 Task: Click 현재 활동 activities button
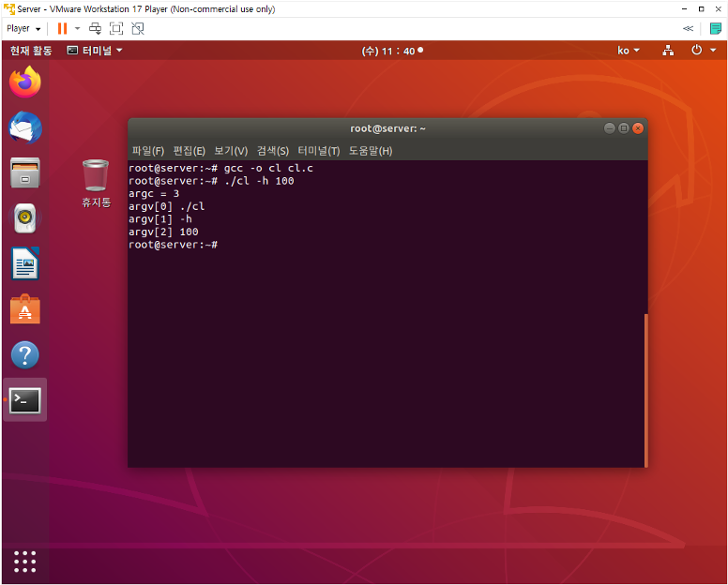coord(31,51)
